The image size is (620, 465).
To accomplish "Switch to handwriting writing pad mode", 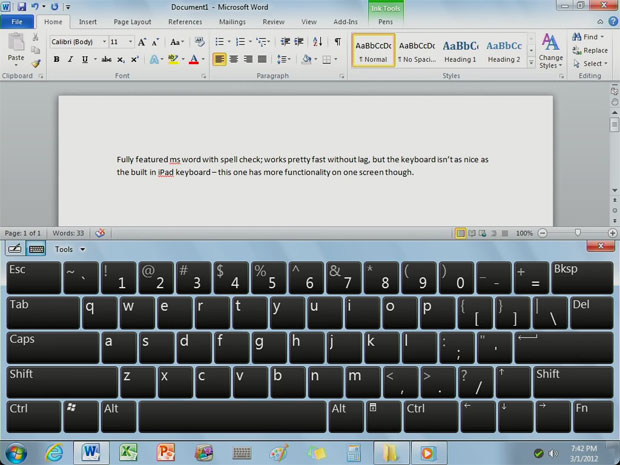I will (x=15, y=249).
